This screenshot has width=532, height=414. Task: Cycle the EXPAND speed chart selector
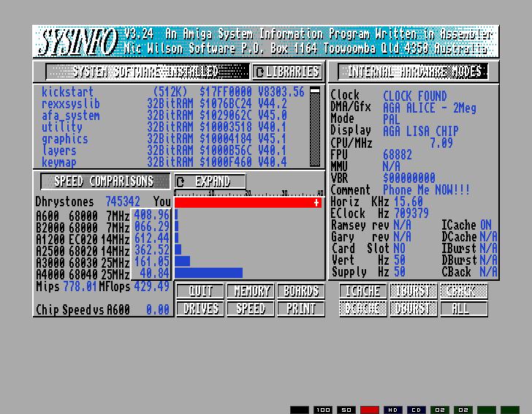pos(210,181)
